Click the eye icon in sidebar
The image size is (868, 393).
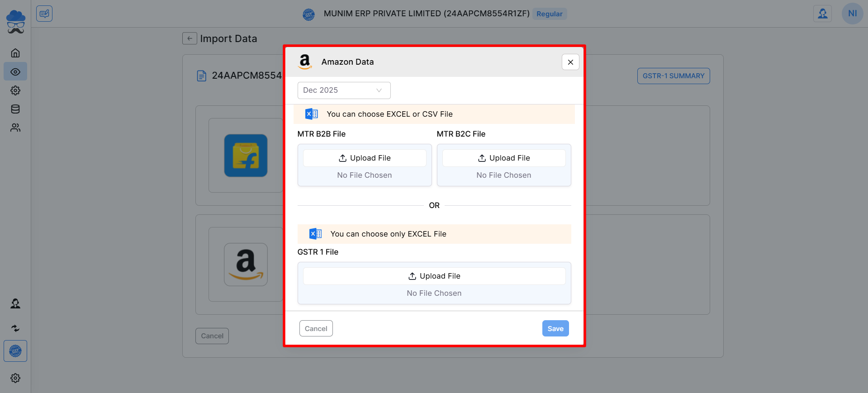(x=15, y=72)
